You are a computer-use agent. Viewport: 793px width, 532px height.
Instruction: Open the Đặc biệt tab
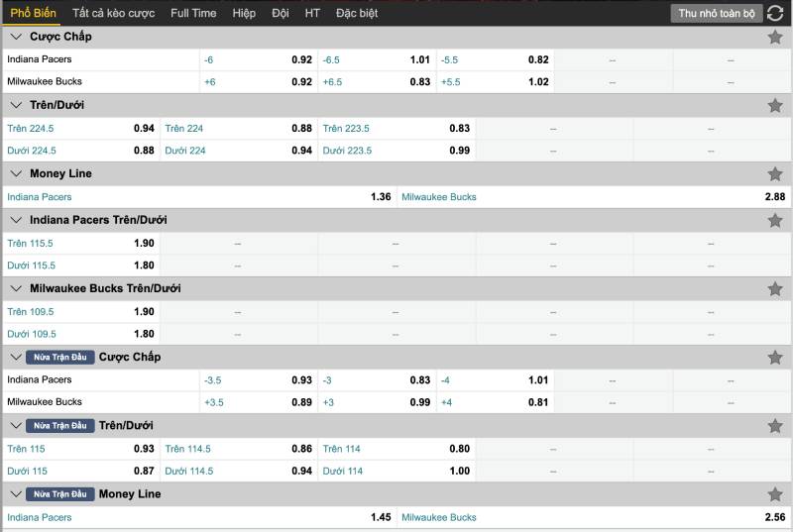click(357, 13)
